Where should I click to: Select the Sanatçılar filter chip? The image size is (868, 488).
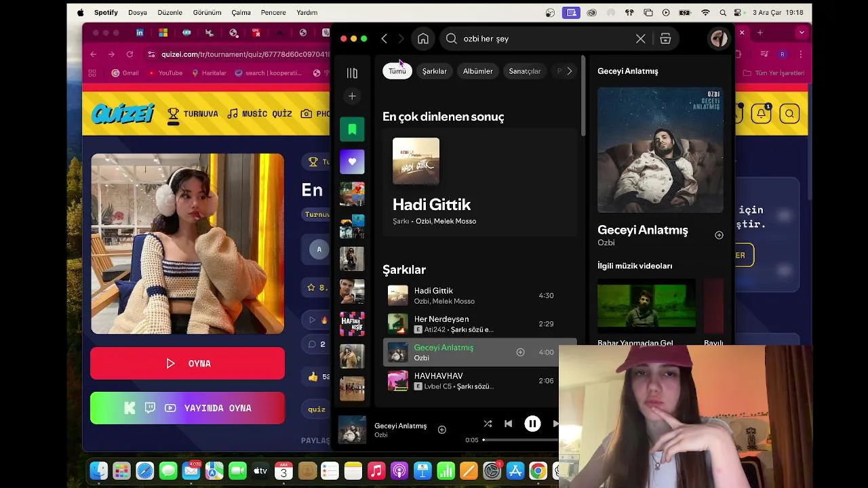[525, 71]
